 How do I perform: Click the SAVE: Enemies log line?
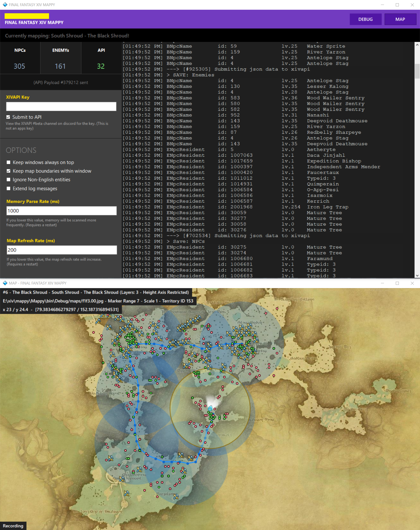point(169,75)
